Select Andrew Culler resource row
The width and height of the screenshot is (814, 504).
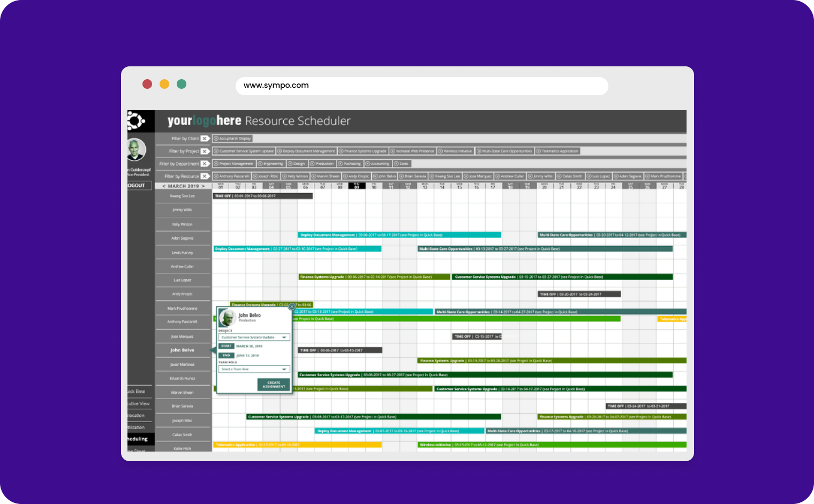[183, 266]
